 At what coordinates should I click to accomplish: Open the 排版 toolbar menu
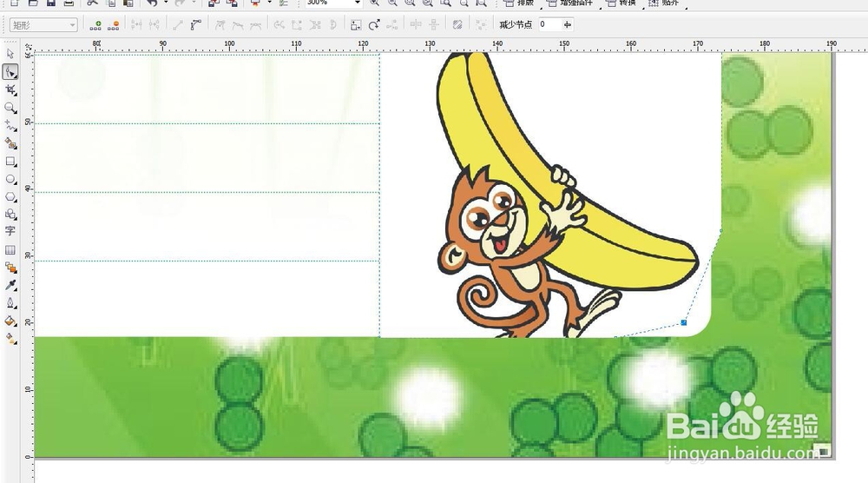pos(519,3)
